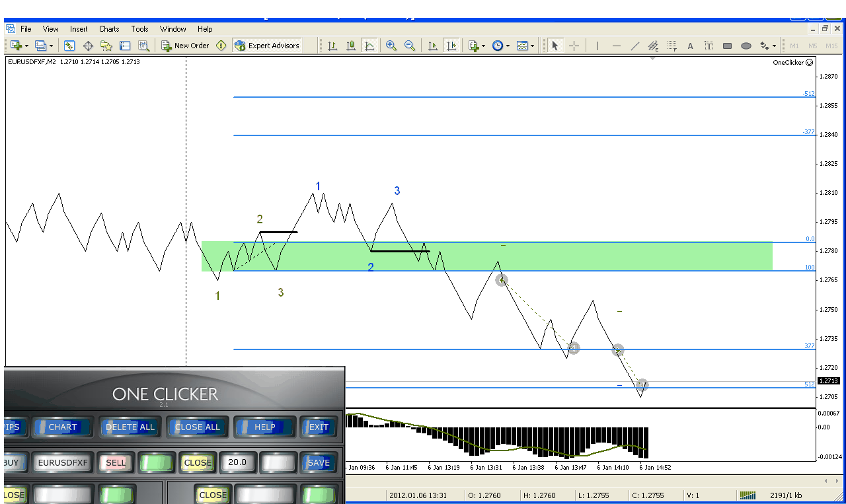This screenshot has height=504, width=846.
Task: Expand the Indicators list dropdown
Action: (483, 46)
